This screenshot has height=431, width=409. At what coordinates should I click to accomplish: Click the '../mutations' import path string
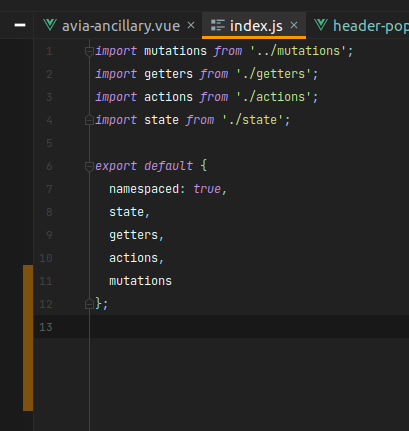[x=298, y=51]
